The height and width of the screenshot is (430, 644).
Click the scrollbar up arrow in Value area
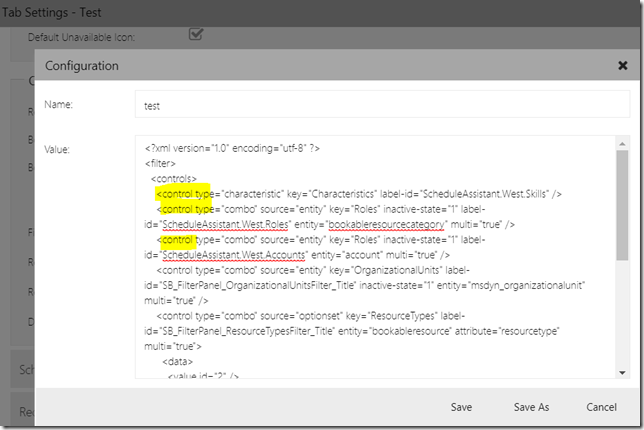(622, 144)
